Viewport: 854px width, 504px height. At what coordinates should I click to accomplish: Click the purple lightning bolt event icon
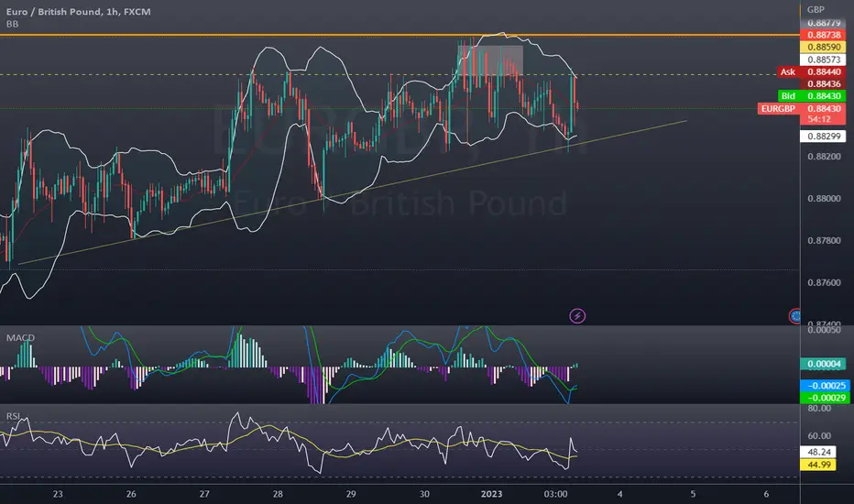pos(577,316)
